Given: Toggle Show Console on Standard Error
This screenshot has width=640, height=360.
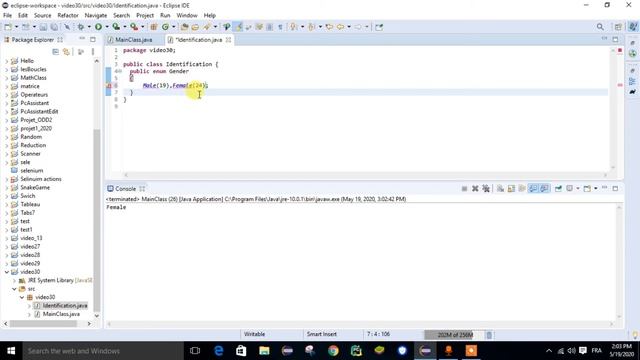Looking at the screenshot, I should [544, 189].
